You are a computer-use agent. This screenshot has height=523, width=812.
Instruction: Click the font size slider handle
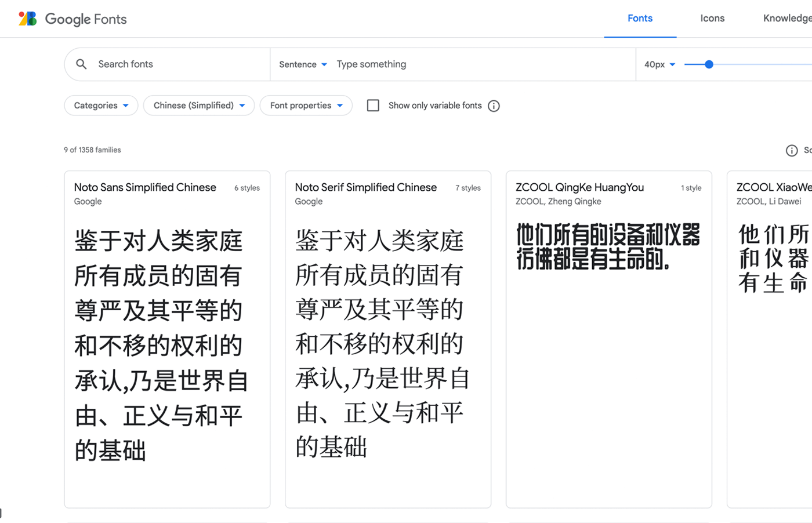click(709, 64)
